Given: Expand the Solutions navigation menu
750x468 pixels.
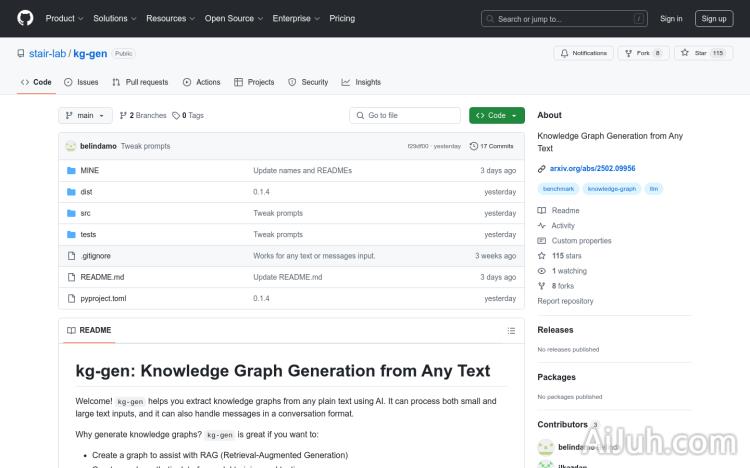Looking at the screenshot, I should click(x=114, y=18).
